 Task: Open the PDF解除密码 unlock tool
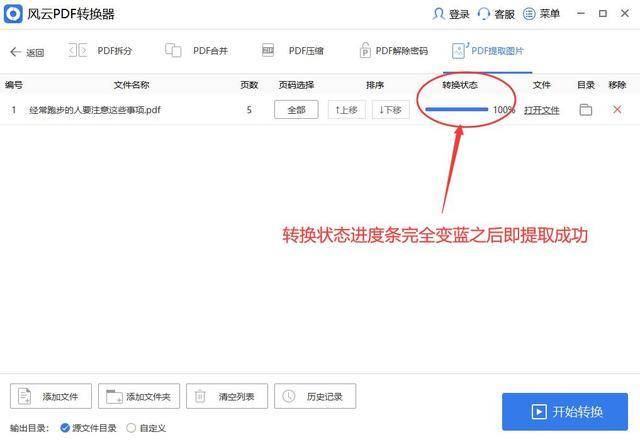[x=394, y=51]
